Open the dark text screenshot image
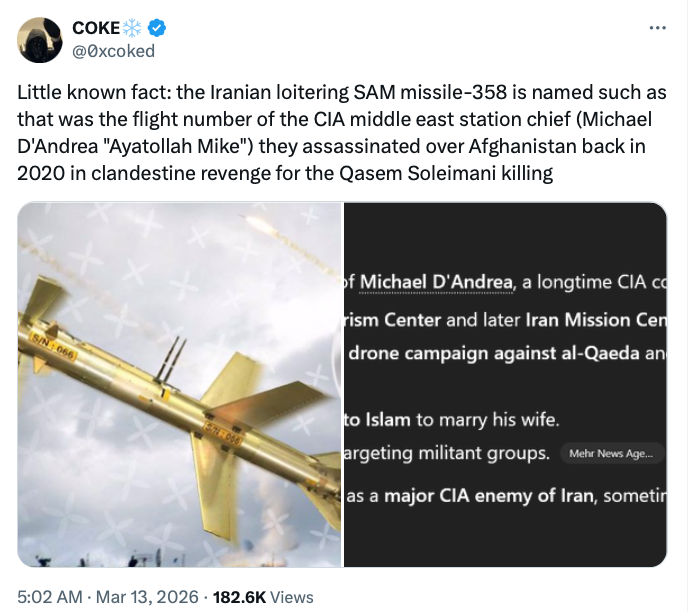The image size is (689, 612). pos(505,385)
